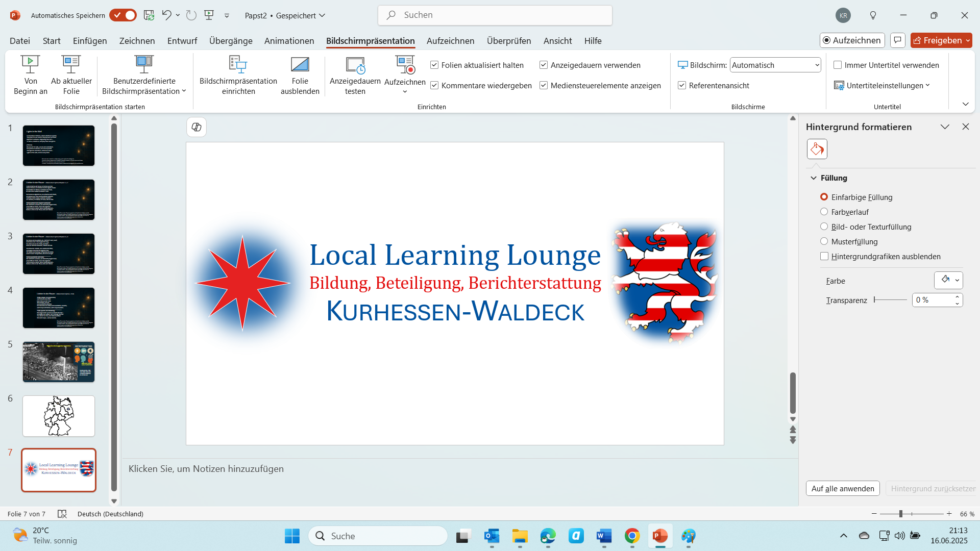
Task: Expand Untertiteleinstellungen menu
Action: tap(882, 85)
